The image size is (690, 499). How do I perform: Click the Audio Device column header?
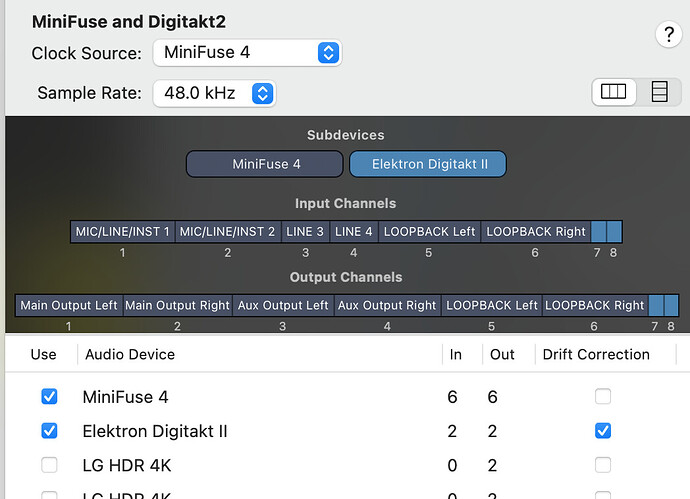(130, 355)
